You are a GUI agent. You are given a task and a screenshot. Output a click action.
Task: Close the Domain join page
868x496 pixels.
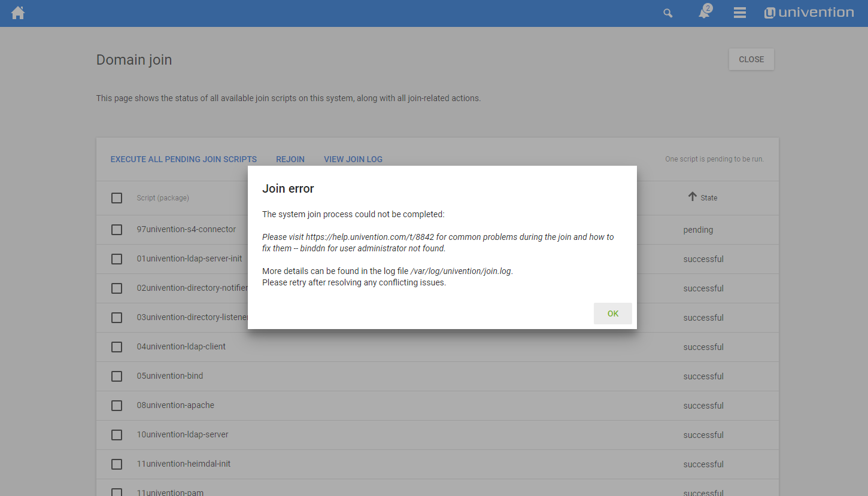click(751, 59)
